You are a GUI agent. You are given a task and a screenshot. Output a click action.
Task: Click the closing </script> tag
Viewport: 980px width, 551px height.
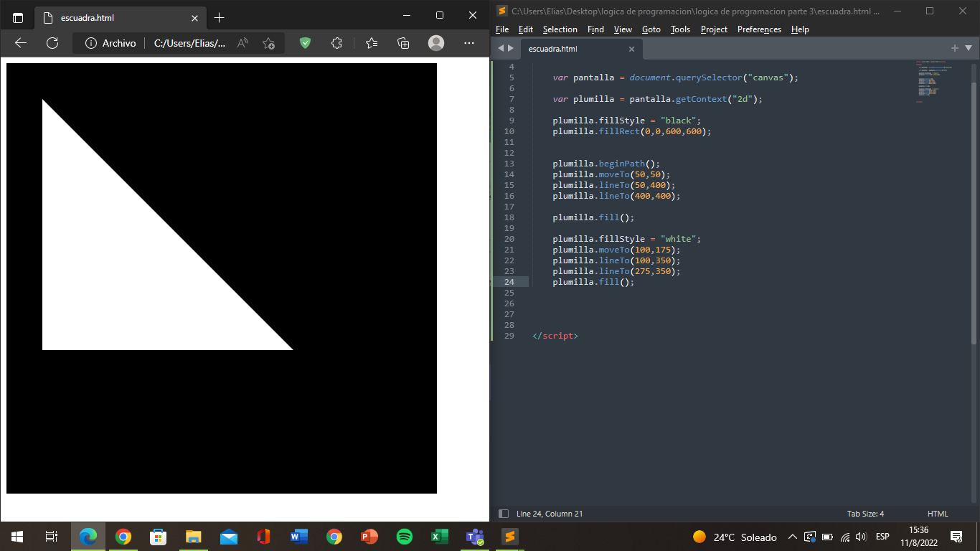(555, 336)
